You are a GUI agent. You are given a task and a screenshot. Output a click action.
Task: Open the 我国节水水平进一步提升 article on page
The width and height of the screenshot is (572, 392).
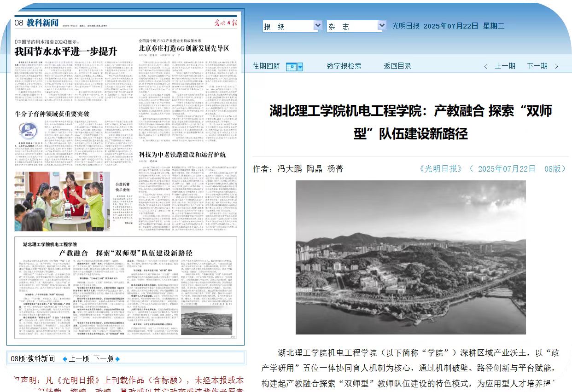pos(66,51)
